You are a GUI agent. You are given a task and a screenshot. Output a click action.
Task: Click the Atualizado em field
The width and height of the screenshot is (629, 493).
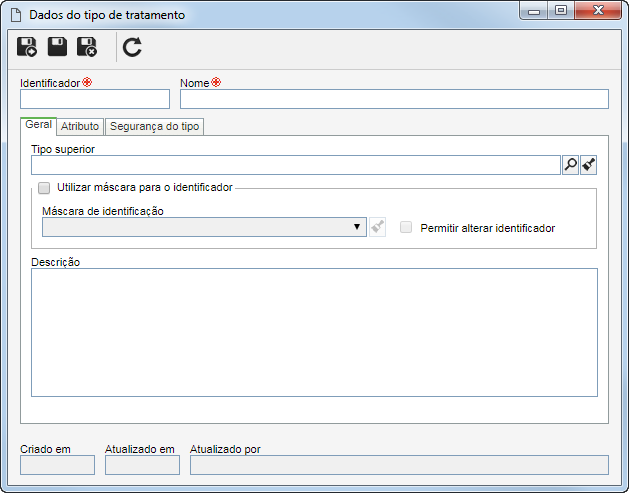[142, 465]
